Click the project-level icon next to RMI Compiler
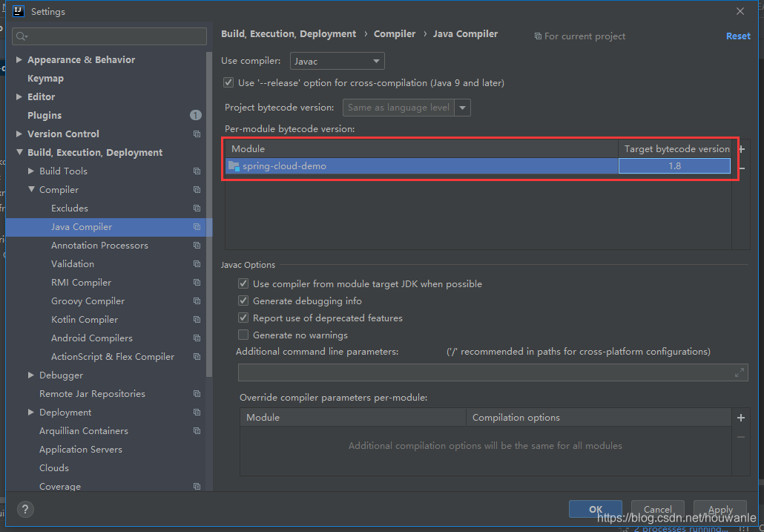Viewport: 764px width, 532px height. (x=197, y=282)
